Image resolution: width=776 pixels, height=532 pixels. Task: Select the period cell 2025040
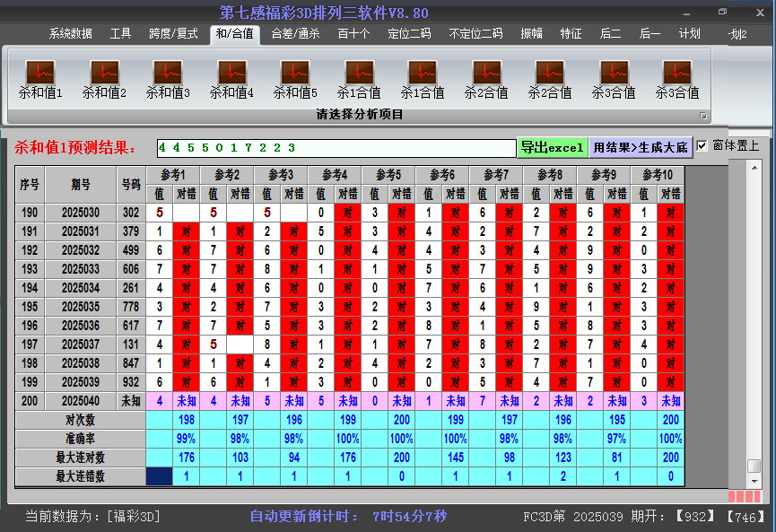point(81,401)
